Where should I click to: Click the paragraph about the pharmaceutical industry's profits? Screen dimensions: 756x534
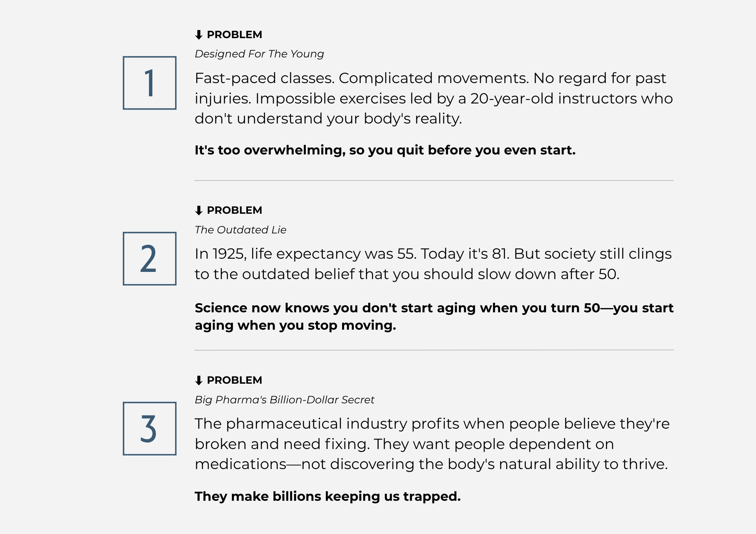pos(432,444)
